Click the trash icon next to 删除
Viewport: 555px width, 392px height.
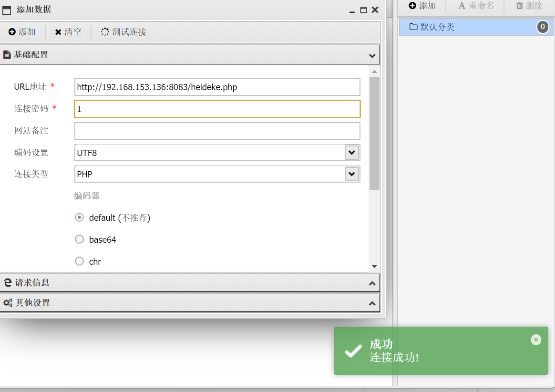coord(519,5)
